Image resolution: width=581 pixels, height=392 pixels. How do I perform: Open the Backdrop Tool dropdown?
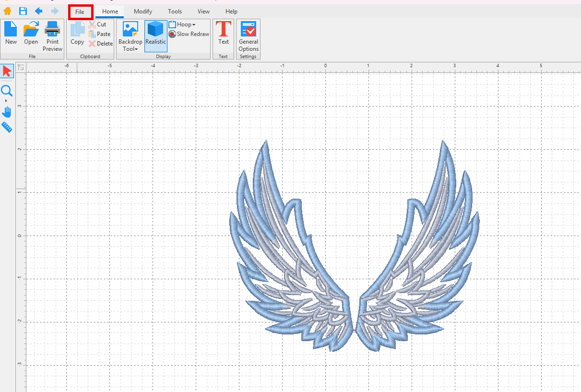[130, 36]
